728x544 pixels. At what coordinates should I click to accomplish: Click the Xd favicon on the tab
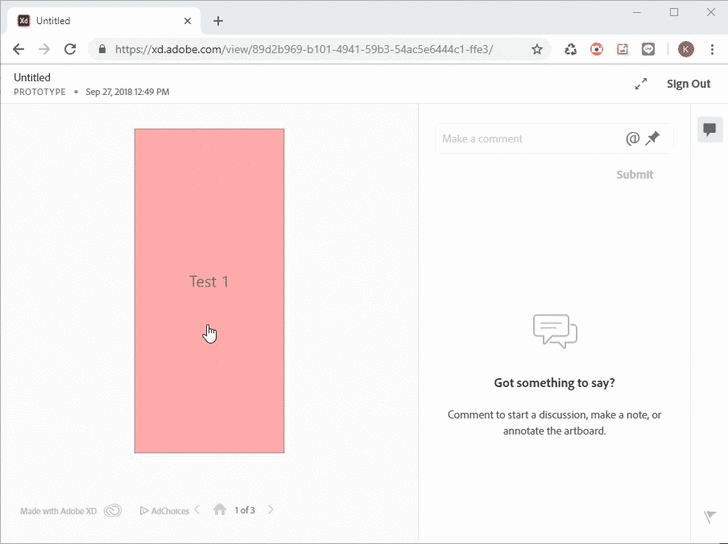click(x=24, y=20)
